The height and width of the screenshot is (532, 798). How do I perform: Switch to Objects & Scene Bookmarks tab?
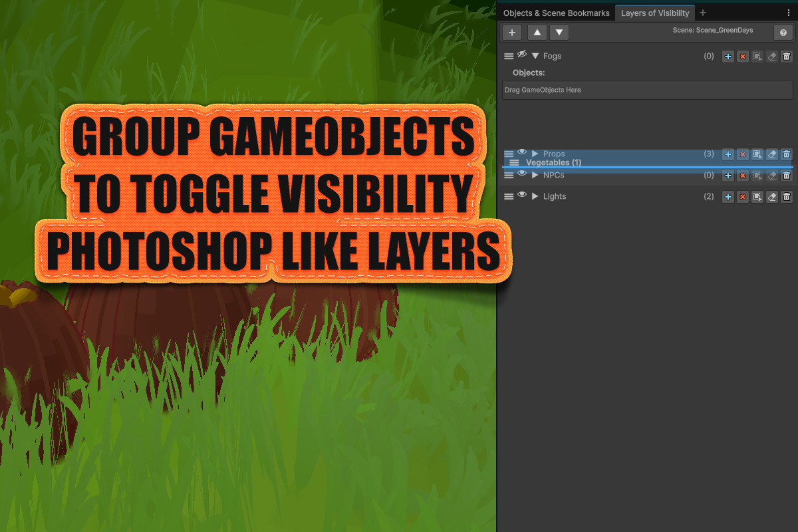tap(556, 13)
